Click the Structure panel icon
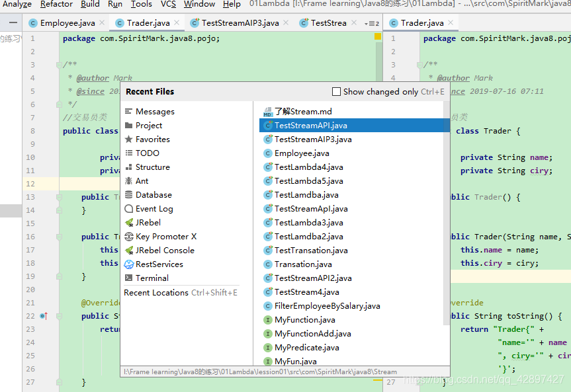571x392 pixels. tap(128, 167)
